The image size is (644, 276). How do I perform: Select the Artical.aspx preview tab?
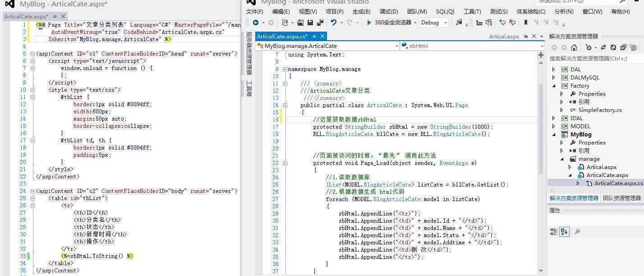[504, 36]
